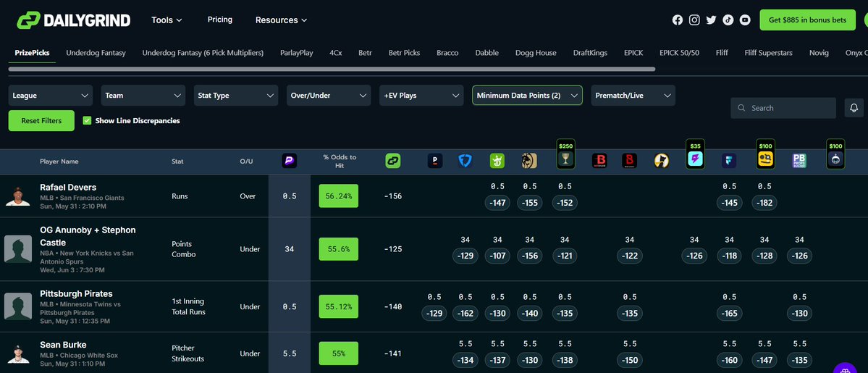This screenshot has width=868, height=373.
Task: Click the $100 helmet sportsbook icon
Action: pyautogui.click(x=835, y=154)
